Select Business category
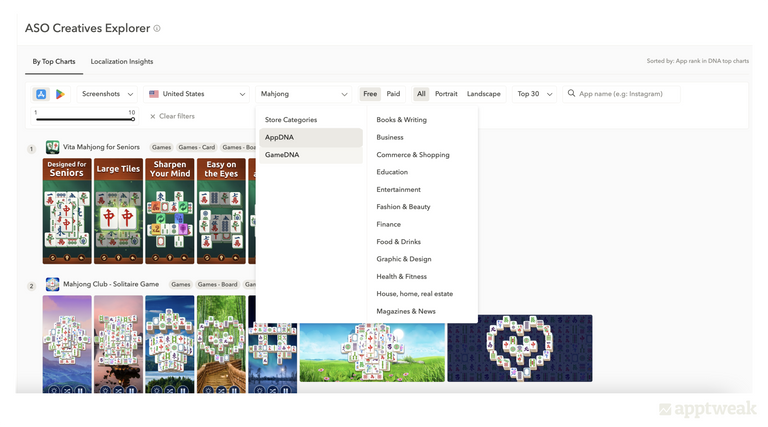This screenshot has width=768, height=427. [390, 138]
